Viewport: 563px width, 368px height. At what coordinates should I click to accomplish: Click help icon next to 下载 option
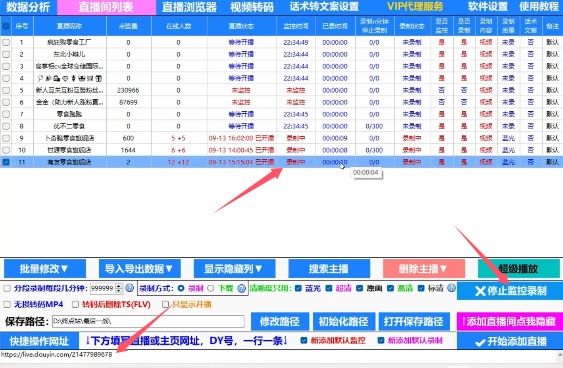[242, 288]
